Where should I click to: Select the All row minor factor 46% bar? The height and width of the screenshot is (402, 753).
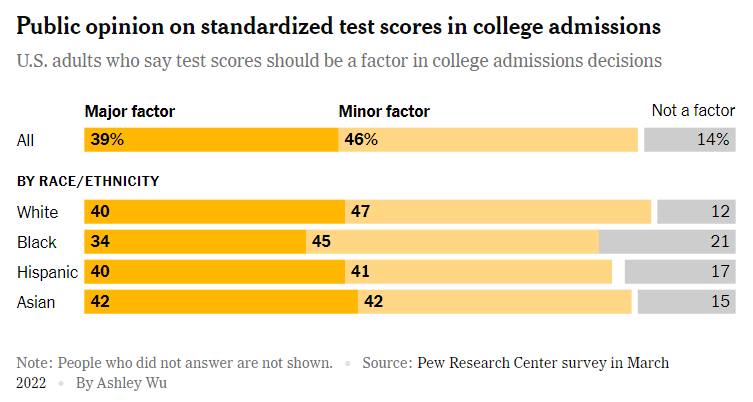click(488, 140)
